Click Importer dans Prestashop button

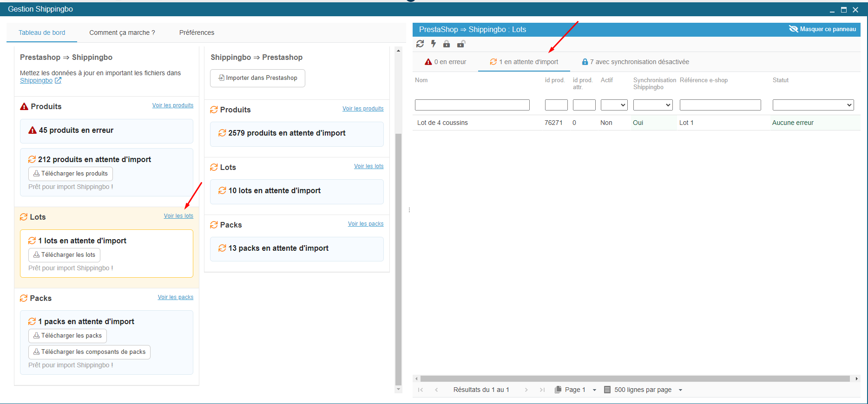tap(258, 78)
